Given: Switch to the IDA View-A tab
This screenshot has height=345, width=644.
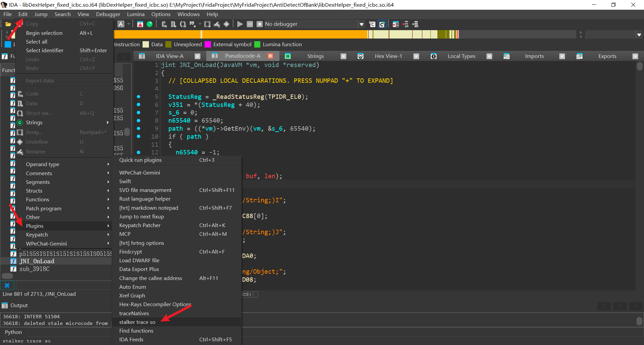Looking at the screenshot, I should (169, 56).
